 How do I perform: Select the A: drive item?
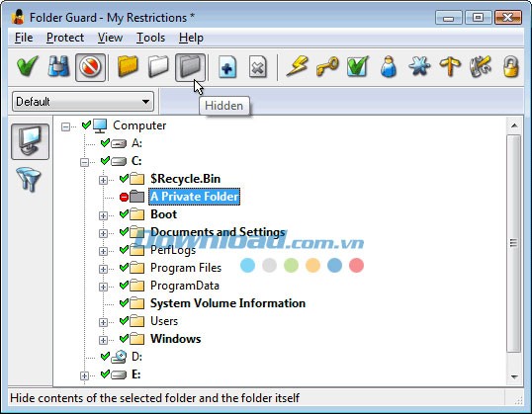(x=136, y=143)
